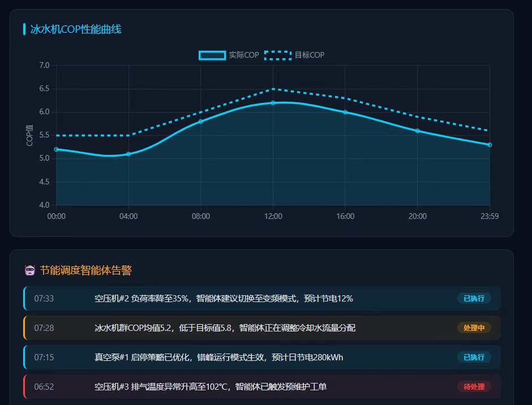The height and width of the screenshot is (405, 532).
Task: Click the 6.0 y-axis value
Action: 45,111
